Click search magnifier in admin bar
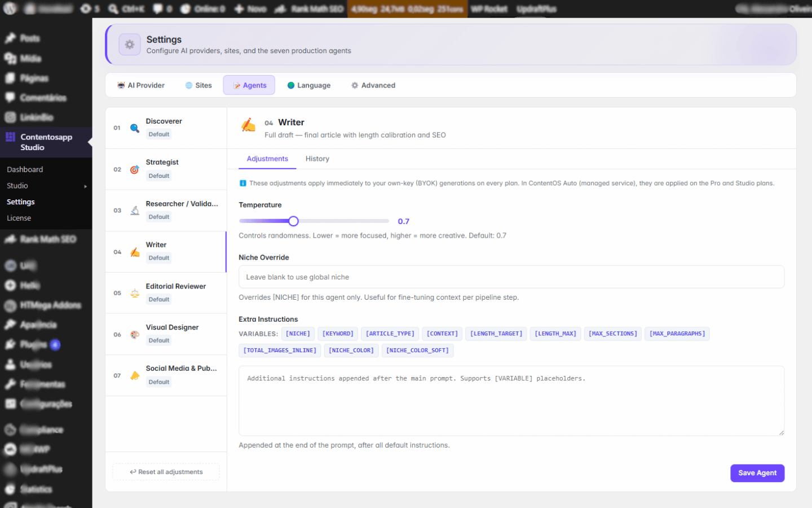 [x=113, y=9]
